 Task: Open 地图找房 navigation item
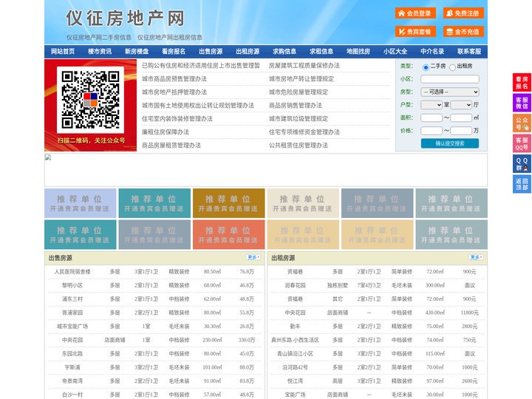coord(358,52)
